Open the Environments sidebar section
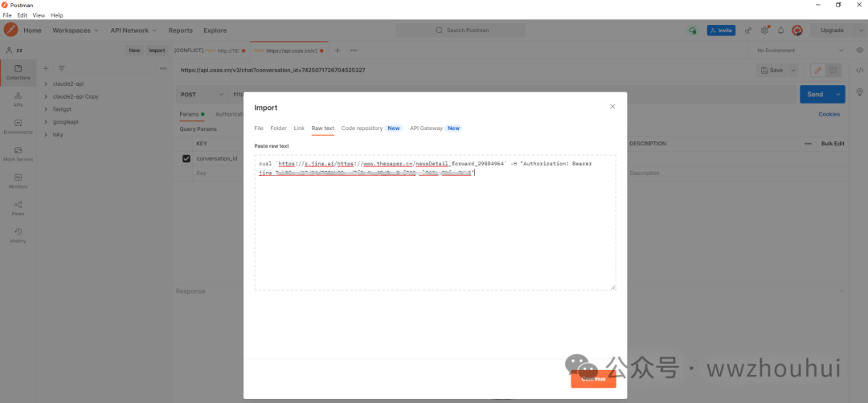Screen dimensions: 868x403 click(x=18, y=126)
